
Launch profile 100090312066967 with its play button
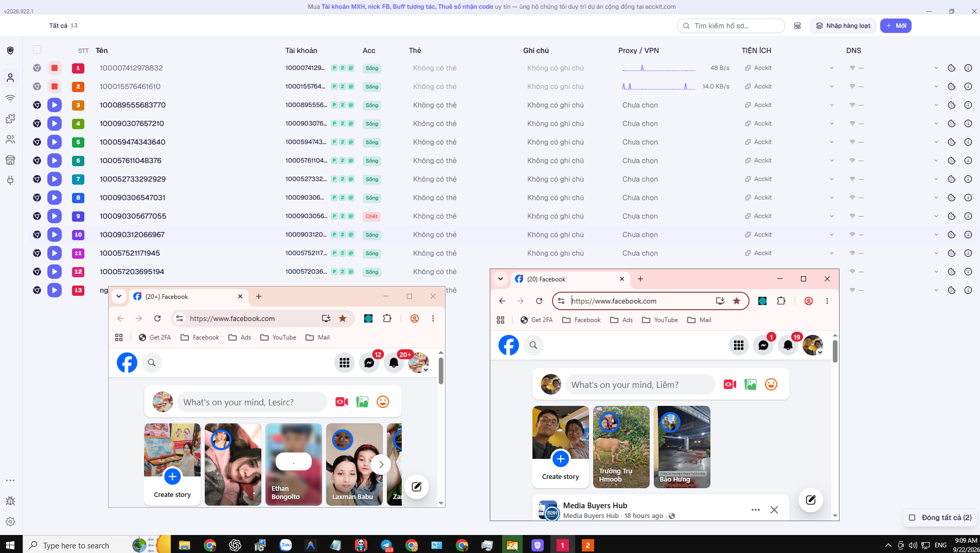pyautogui.click(x=55, y=235)
